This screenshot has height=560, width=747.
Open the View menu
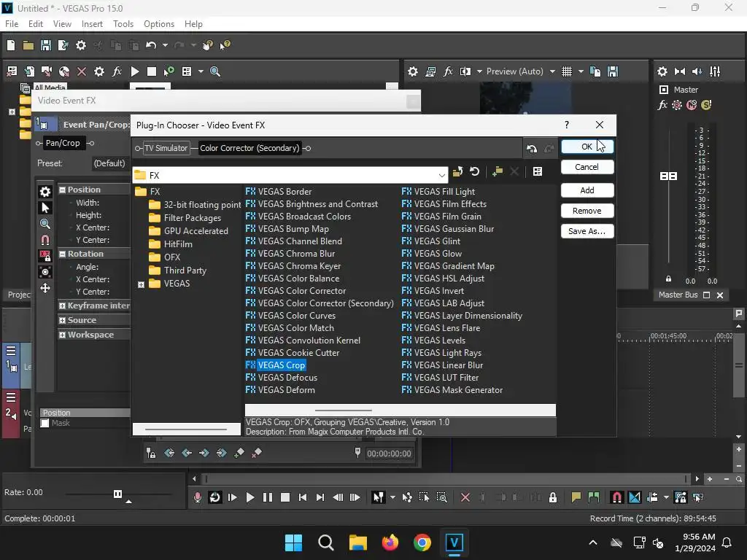click(62, 24)
